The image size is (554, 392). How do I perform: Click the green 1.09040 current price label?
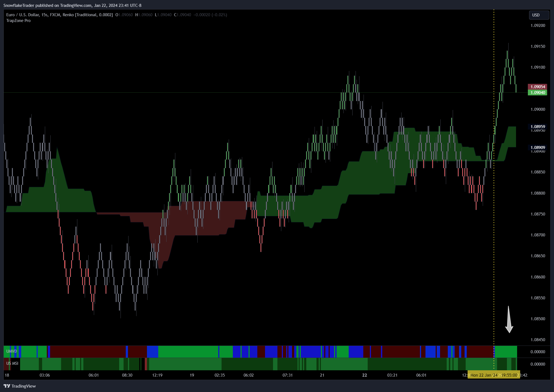click(537, 93)
